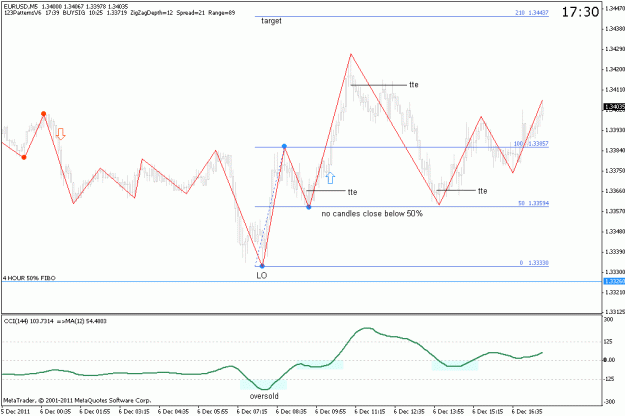This screenshot has width=625, height=416.
Task: Click the 1.34110 price axis label
Action: [615, 90]
